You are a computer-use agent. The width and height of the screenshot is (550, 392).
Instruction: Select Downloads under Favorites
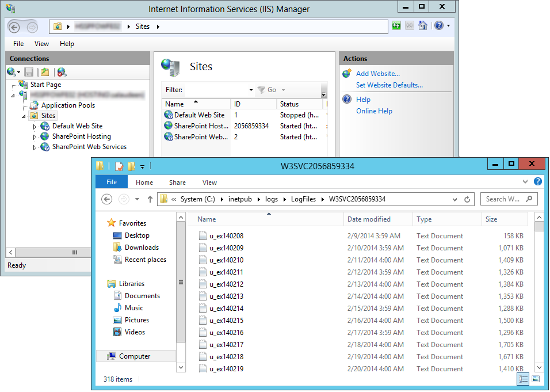tap(142, 248)
